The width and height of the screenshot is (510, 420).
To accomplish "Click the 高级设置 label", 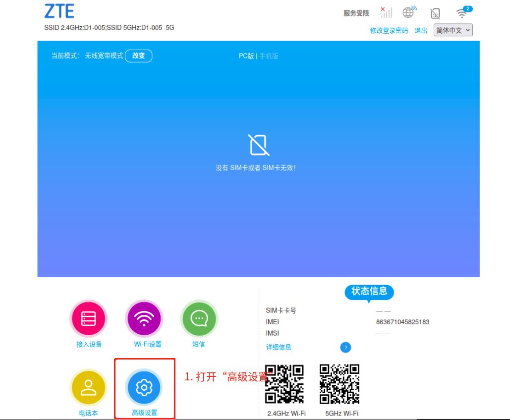I will [x=144, y=413].
